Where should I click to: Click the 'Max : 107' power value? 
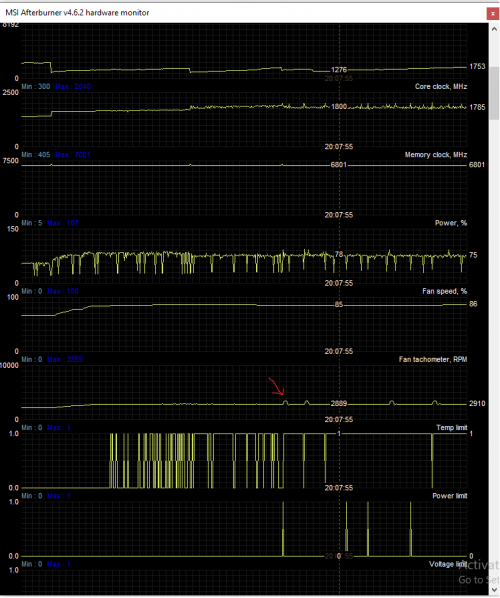tap(63, 223)
